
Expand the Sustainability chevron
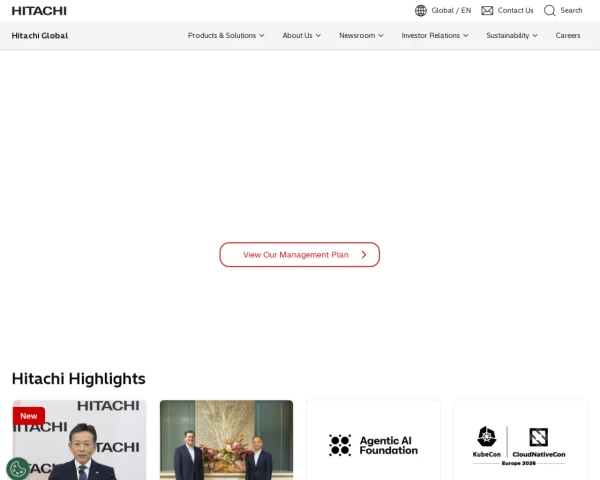tap(535, 36)
